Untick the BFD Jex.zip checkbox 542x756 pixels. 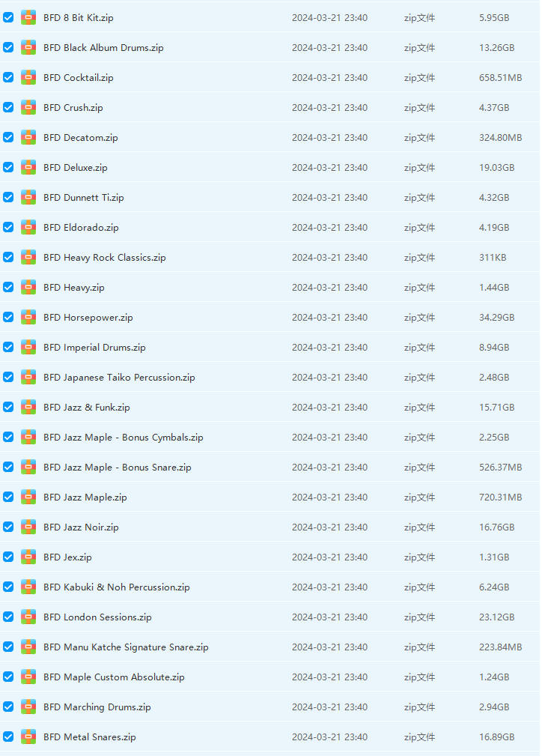pyautogui.click(x=8, y=557)
